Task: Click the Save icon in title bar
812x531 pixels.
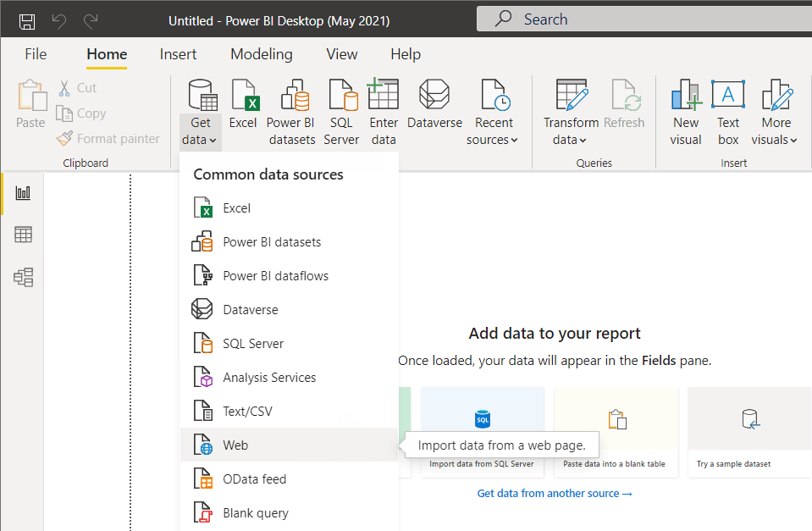Action: (27, 21)
